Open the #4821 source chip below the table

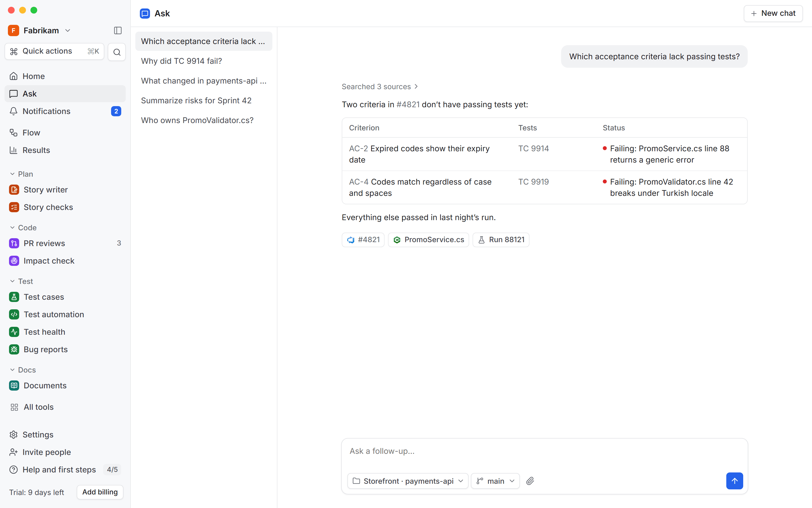[x=363, y=240]
